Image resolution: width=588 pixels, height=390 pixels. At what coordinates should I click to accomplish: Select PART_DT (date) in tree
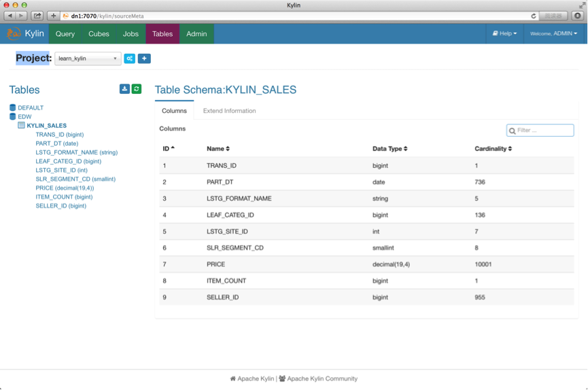coord(57,144)
